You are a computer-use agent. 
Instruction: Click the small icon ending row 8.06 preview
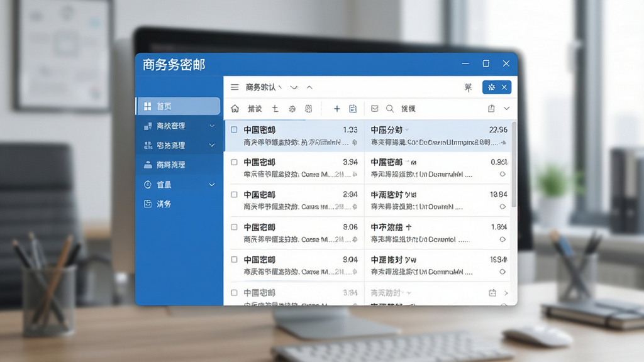355,239
